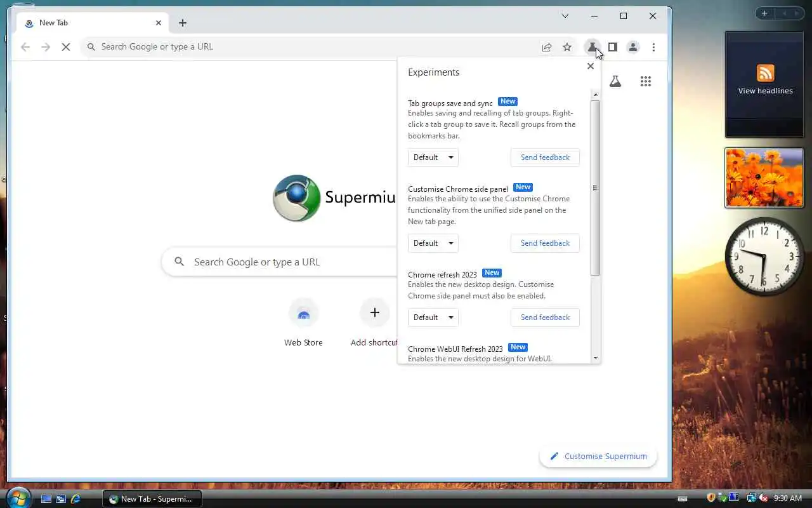This screenshot has width=812, height=508.
Task: Click the Experiments flask icon in toolbar
Action: click(x=592, y=47)
